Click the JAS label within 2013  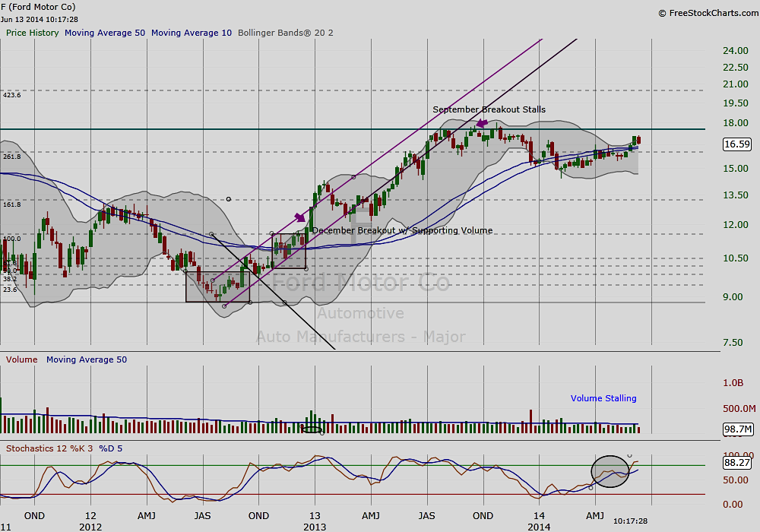426,515
